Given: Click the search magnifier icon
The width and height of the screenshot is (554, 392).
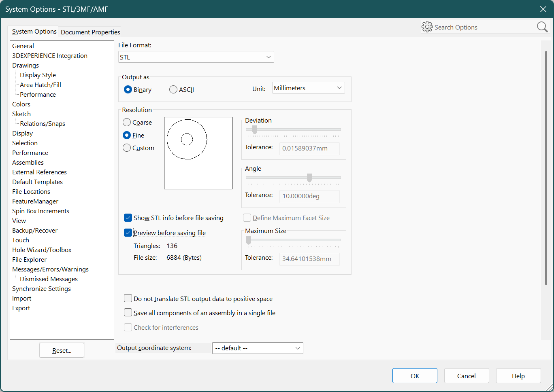Looking at the screenshot, I should point(542,27).
